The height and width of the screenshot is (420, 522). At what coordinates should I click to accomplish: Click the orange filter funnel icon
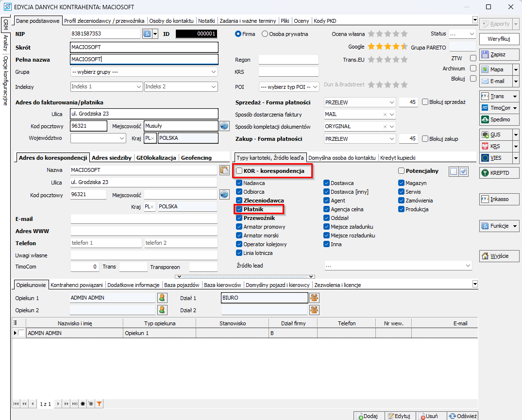pos(99,403)
